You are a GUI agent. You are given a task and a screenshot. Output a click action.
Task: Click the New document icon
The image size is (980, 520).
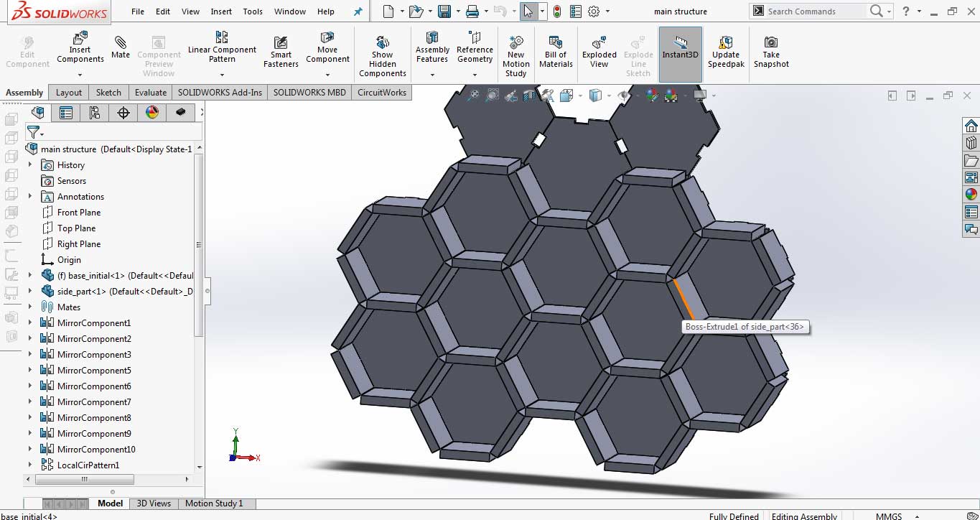pos(388,11)
